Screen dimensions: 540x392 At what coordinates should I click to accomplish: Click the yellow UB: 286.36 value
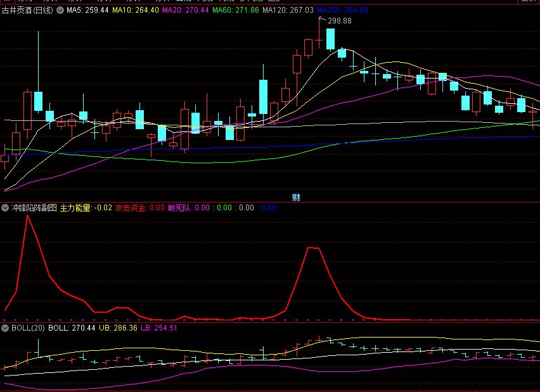118,328
